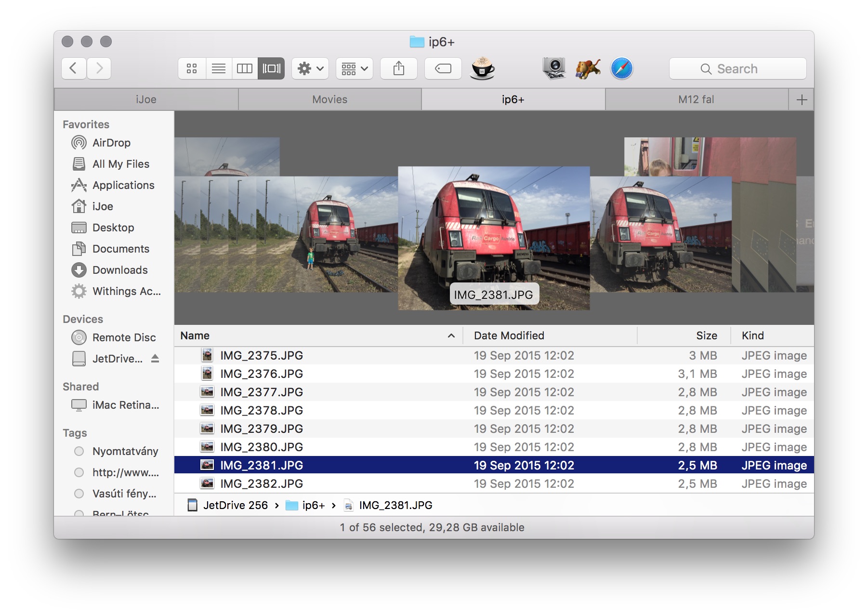The image size is (868, 616).
Task: Open the dog mascot app in toolbar
Action: pos(588,68)
